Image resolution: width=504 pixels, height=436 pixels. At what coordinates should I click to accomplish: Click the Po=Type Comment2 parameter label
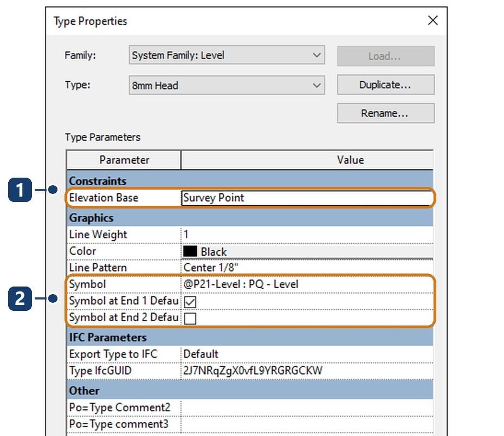120,407
